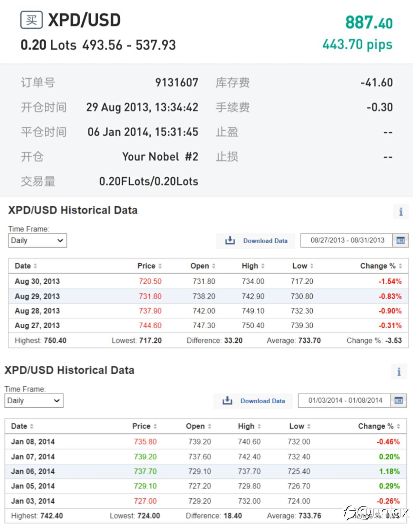Sort first table by Low arrows

click(312, 266)
